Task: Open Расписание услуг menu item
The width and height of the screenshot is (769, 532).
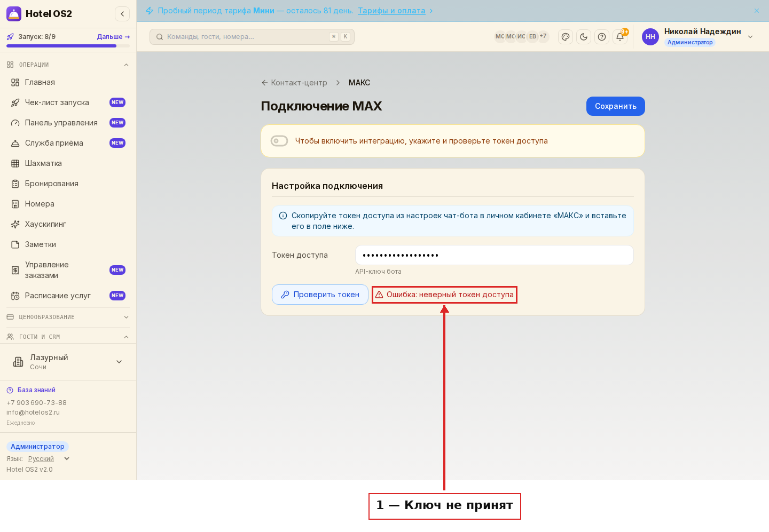Action: pos(68,296)
